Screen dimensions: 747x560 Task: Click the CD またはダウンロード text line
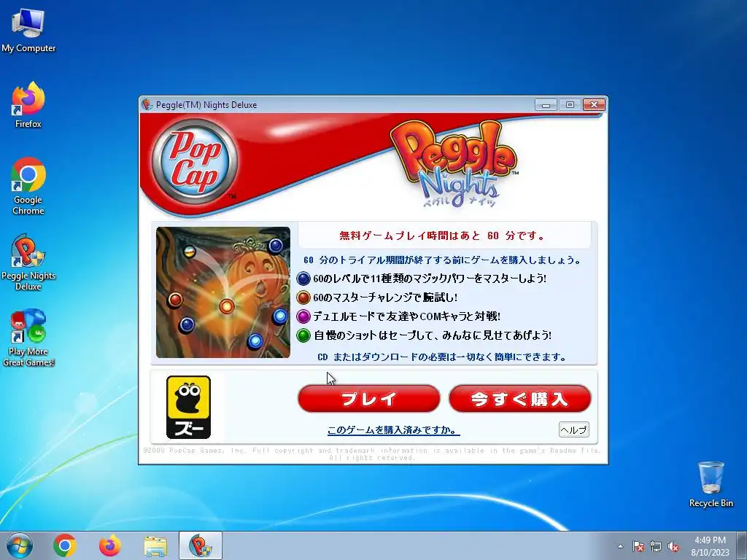tap(441, 357)
